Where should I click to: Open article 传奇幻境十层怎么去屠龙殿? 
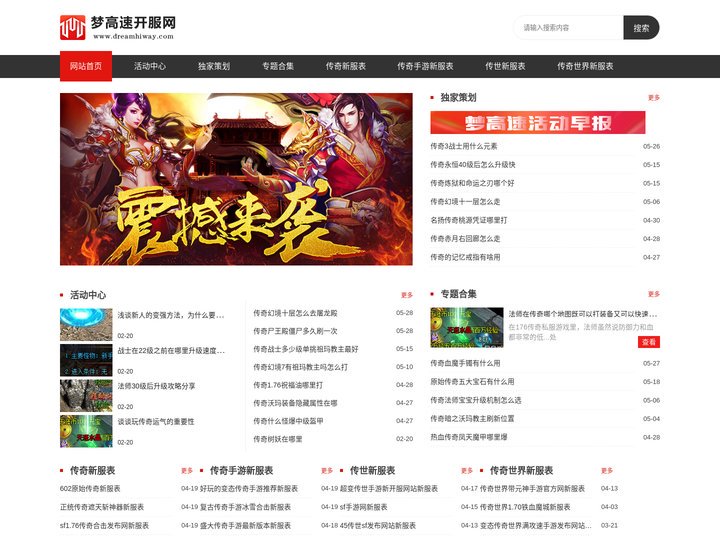click(295, 313)
